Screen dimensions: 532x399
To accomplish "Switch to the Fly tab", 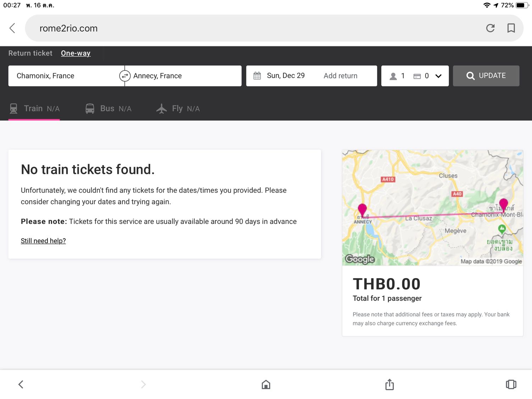I will point(178,109).
